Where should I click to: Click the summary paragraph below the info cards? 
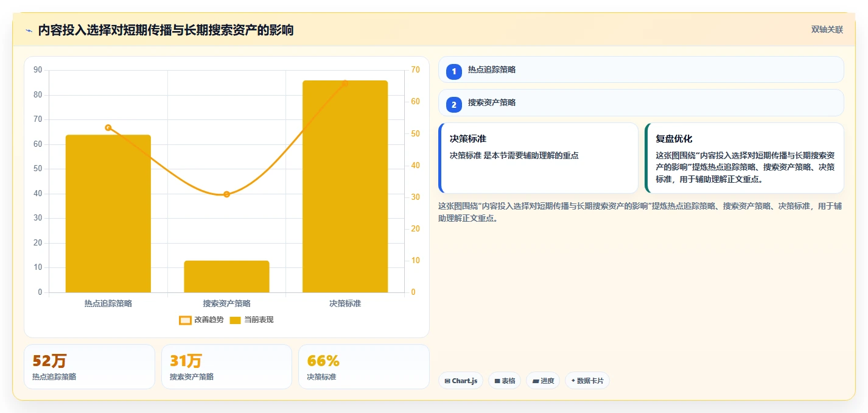click(640, 212)
